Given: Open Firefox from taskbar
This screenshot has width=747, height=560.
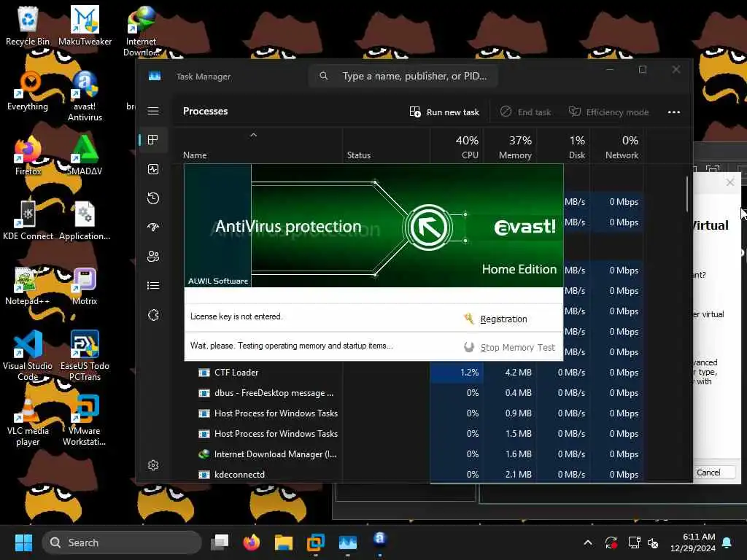Looking at the screenshot, I should coord(252,542).
